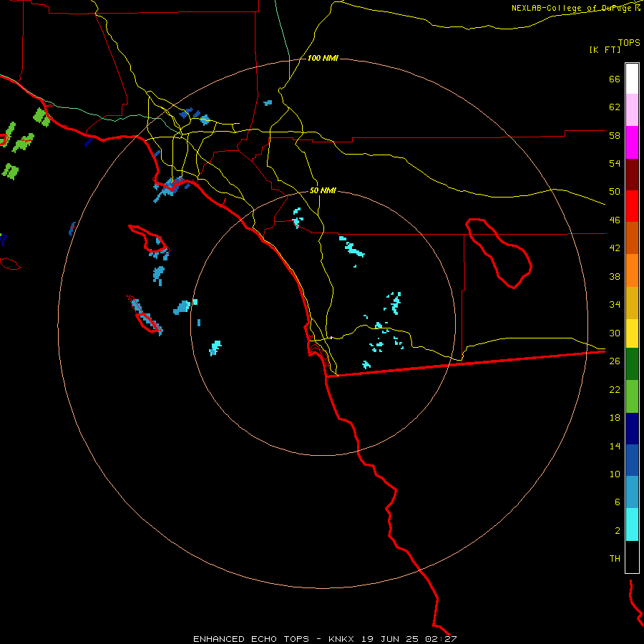Click the "2" legend value

pos(618,531)
